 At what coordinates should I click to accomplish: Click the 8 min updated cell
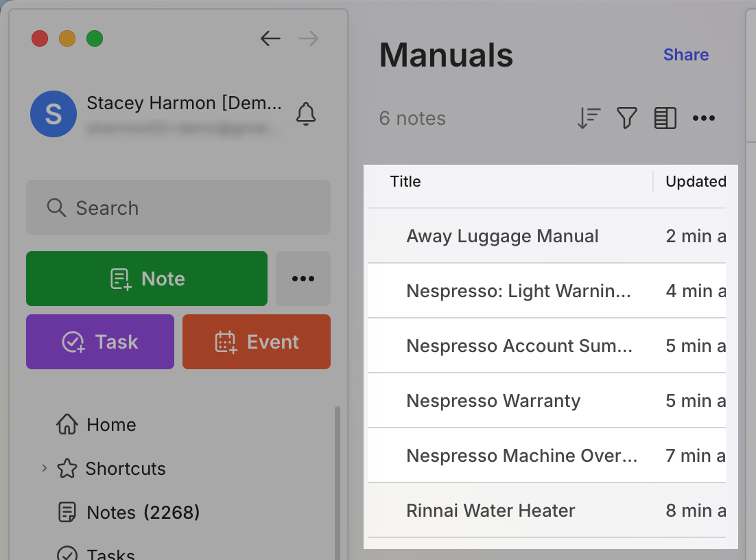pos(696,511)
